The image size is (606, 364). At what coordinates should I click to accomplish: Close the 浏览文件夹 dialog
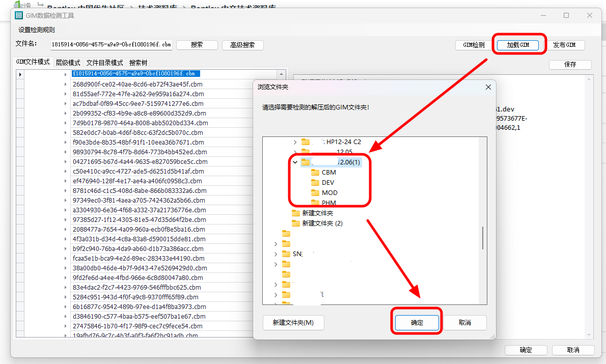click(x=488, y=87)
